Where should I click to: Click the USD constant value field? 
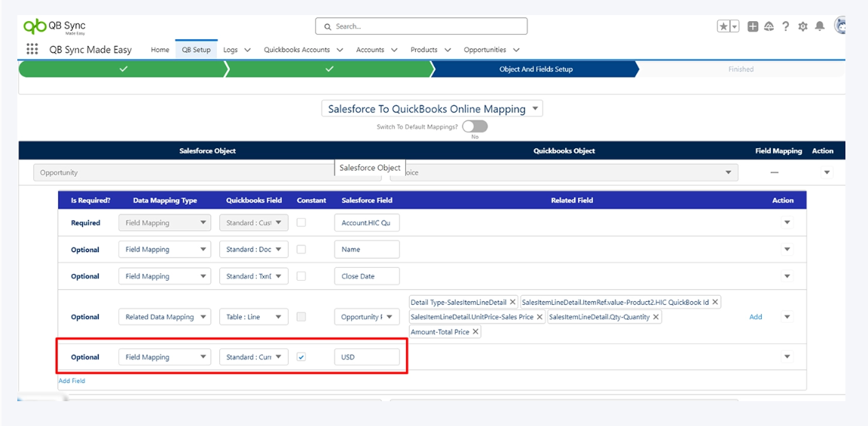pyautogui.click(x=367, y=358)
